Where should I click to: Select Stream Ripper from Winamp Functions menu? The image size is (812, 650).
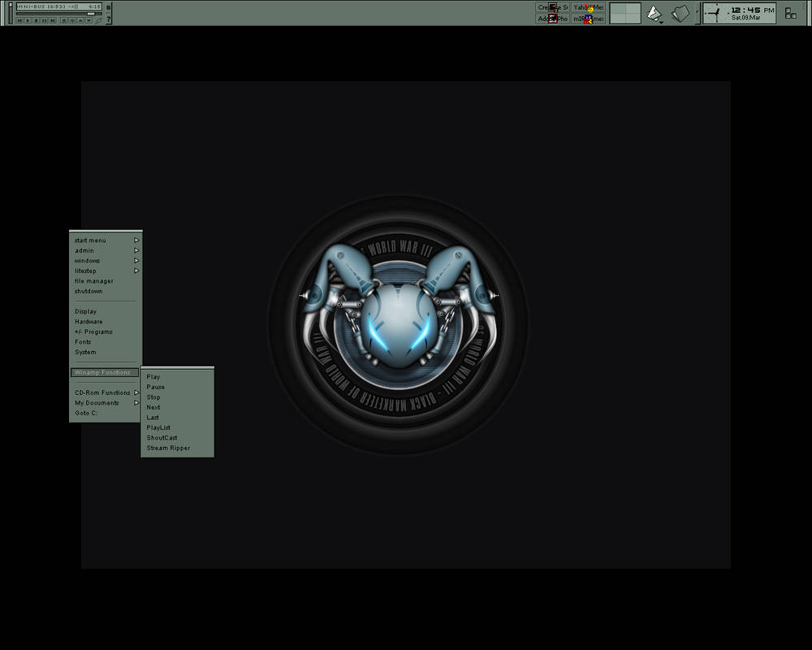[x=166, y=448]
